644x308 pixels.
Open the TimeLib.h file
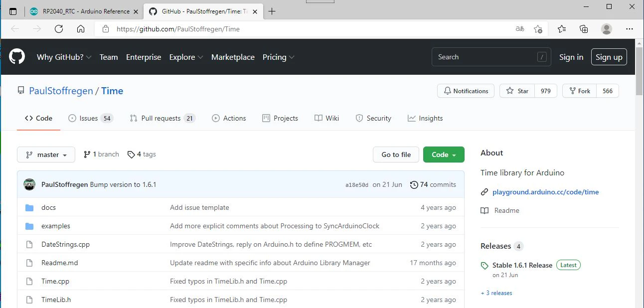tap(56, 300)
